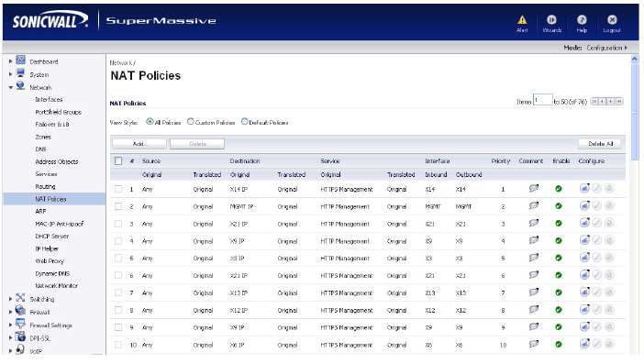Click edit pencil icon for row 8
The image size is (644, 364).
(x=597, y=310)
